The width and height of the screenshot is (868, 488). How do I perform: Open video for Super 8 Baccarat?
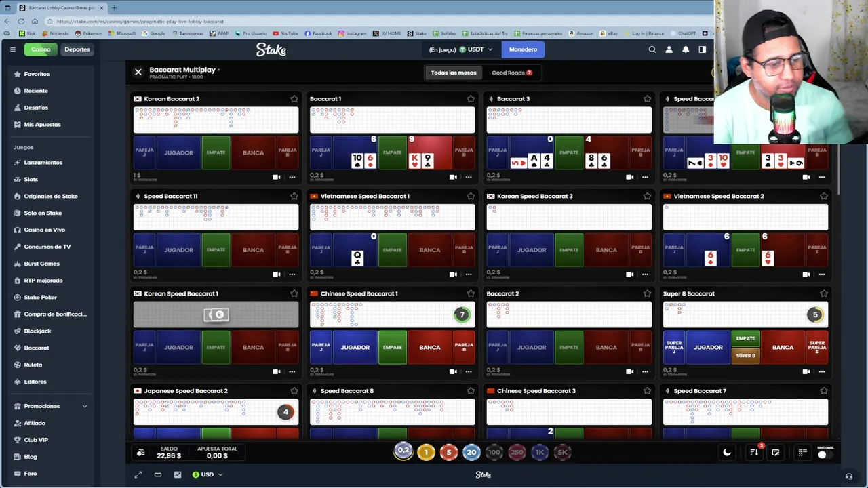click(806, 371)
